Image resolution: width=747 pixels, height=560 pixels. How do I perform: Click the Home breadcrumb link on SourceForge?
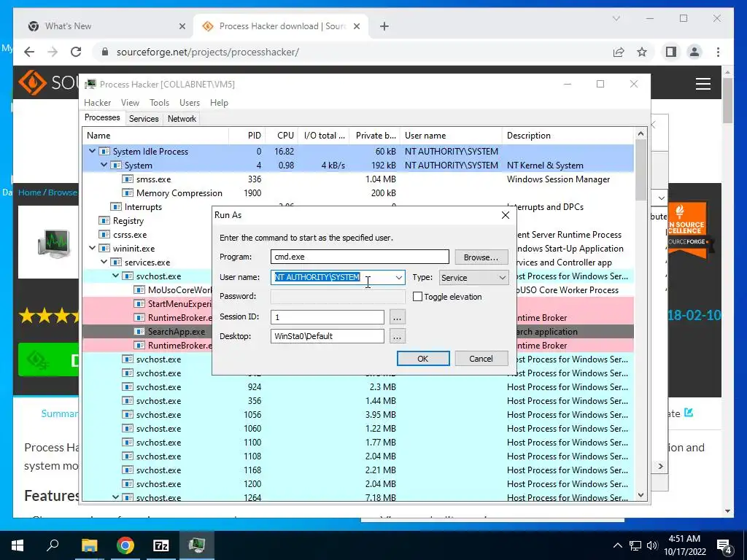29,192
